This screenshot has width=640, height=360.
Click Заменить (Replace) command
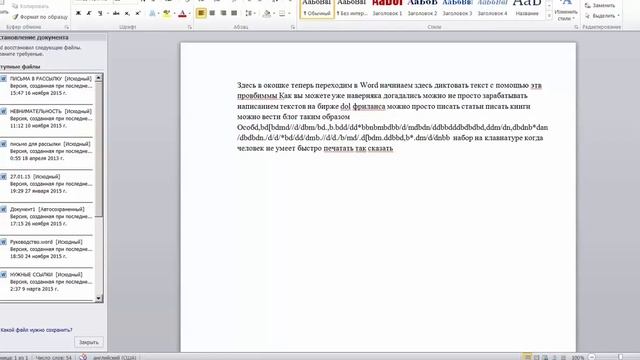click(x=600, y=6)
